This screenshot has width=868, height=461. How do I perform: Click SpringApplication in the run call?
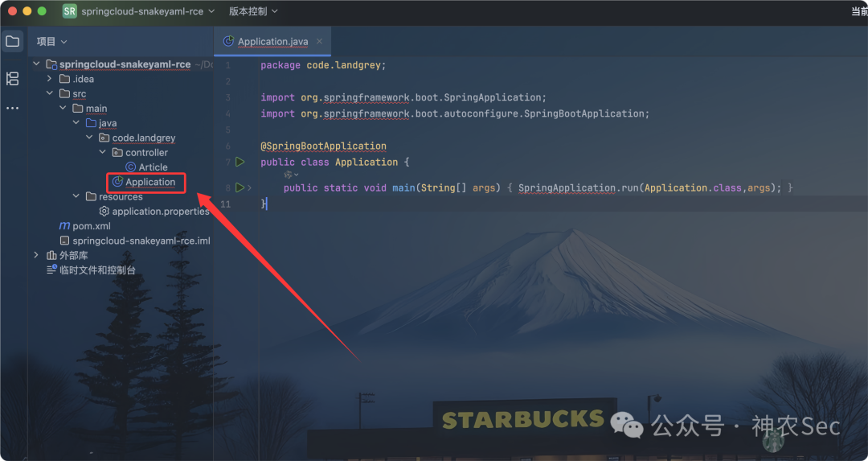[x=567, y=187]
